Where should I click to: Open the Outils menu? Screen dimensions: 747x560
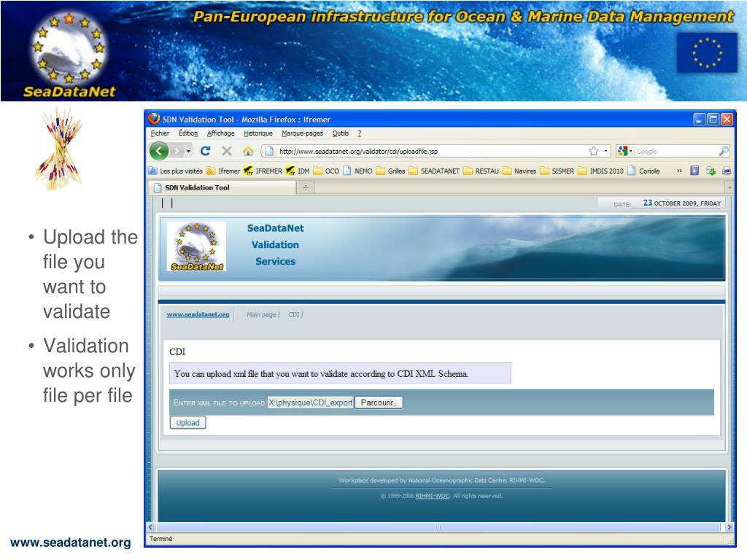point(341,133)
